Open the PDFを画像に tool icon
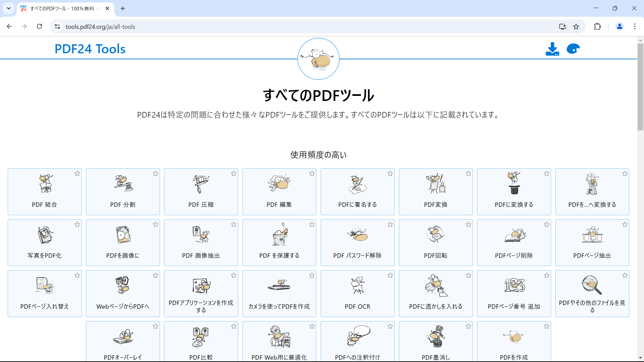 click(123, 235)
